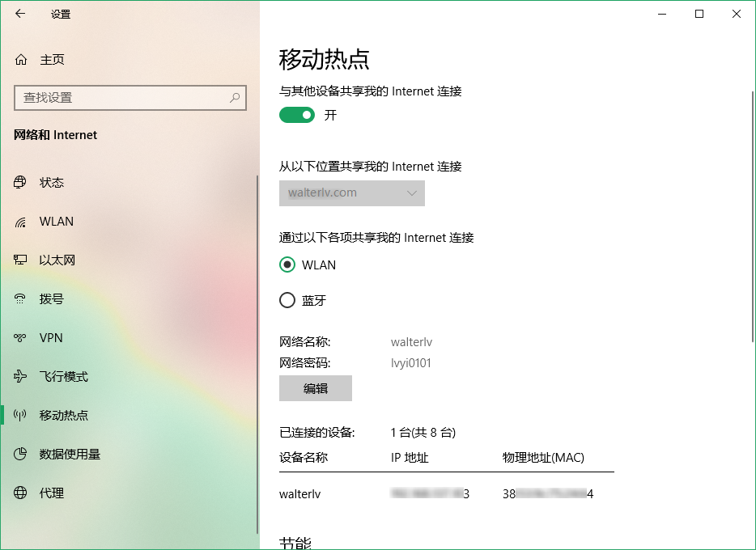
Task: Select 以太网 in the sidebar
Action: [x=20, y=260]
